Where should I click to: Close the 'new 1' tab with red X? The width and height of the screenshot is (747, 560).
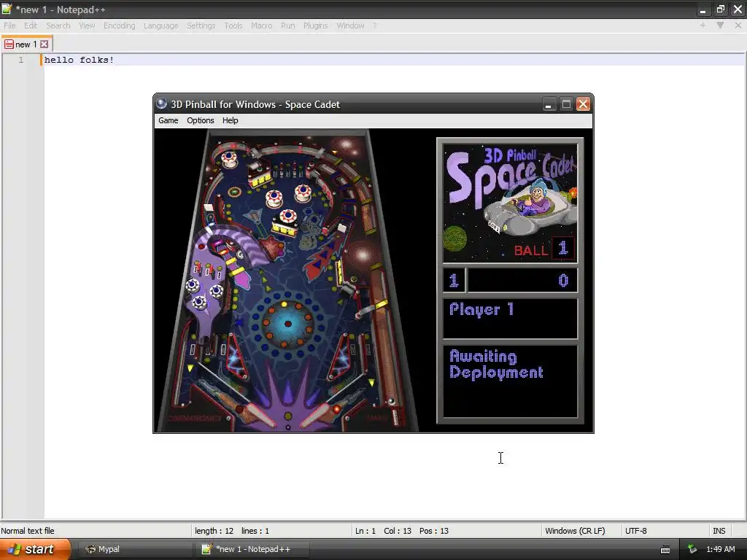[44, 44]
